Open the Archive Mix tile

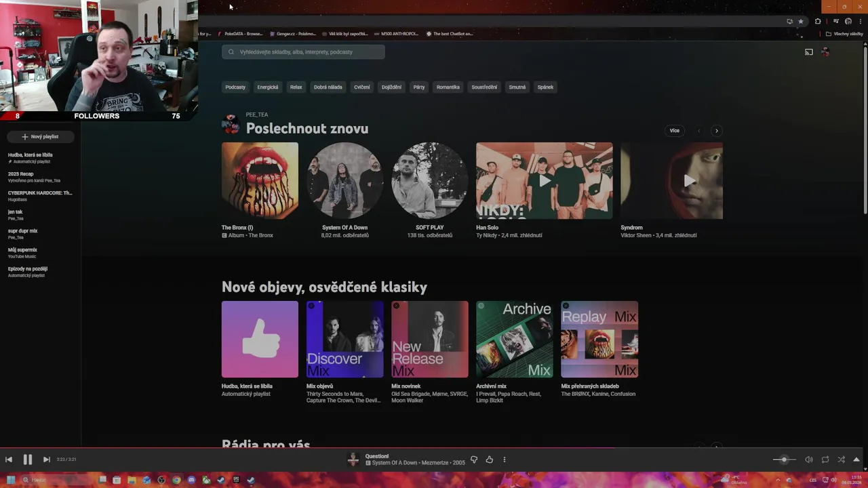(514, 340)
